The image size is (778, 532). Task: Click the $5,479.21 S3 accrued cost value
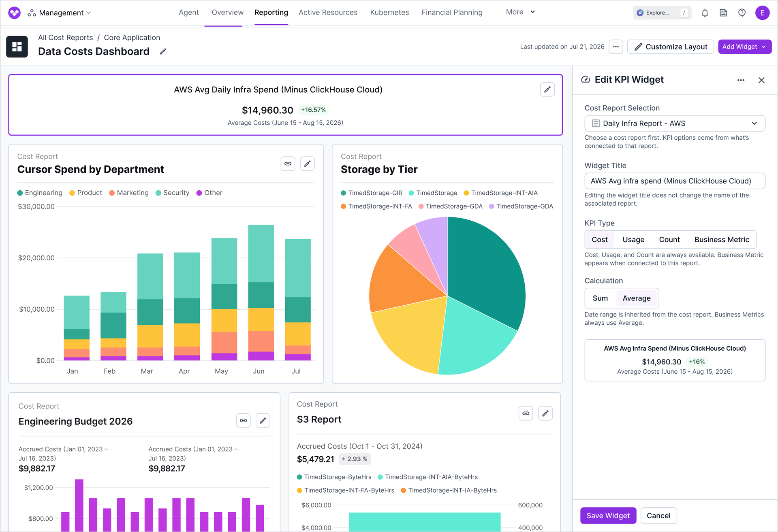coord(315,459)
